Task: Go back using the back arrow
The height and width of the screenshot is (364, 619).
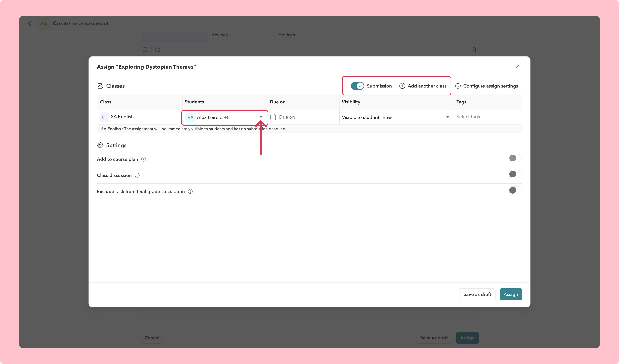Action: click(x=30, y=24)
